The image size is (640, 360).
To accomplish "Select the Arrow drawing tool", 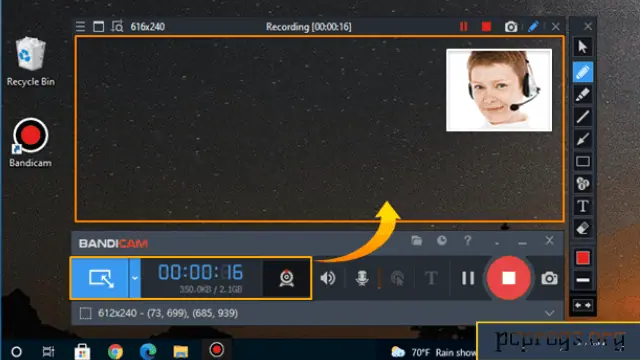I will [582, 139].
